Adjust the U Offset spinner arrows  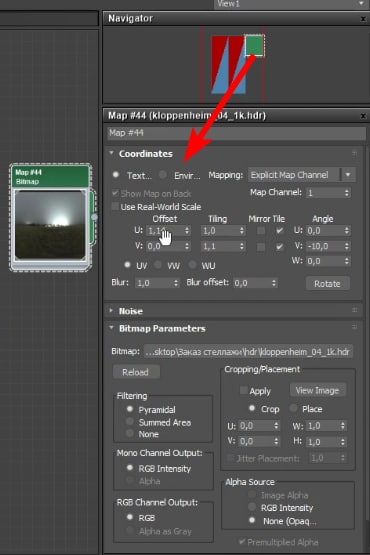[187, 231]
